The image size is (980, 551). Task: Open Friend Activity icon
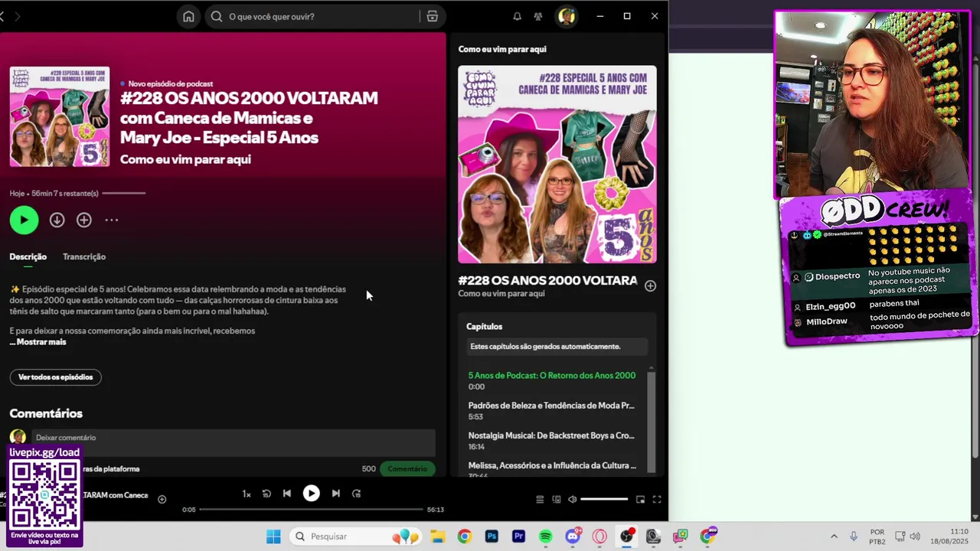point(538,16)
